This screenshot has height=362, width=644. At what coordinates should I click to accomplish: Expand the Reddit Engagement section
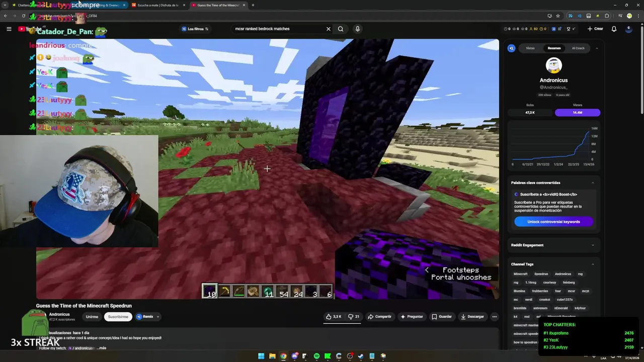pos(593,245)
